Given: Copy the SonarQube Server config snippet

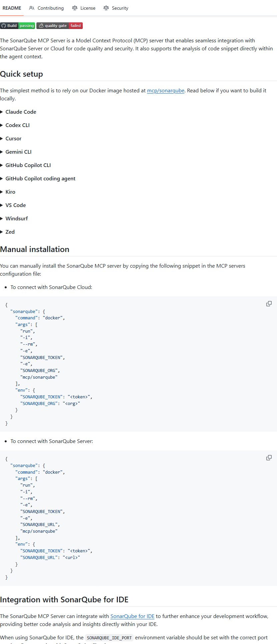Looking at the screenshot, I should tap(269, 458).
